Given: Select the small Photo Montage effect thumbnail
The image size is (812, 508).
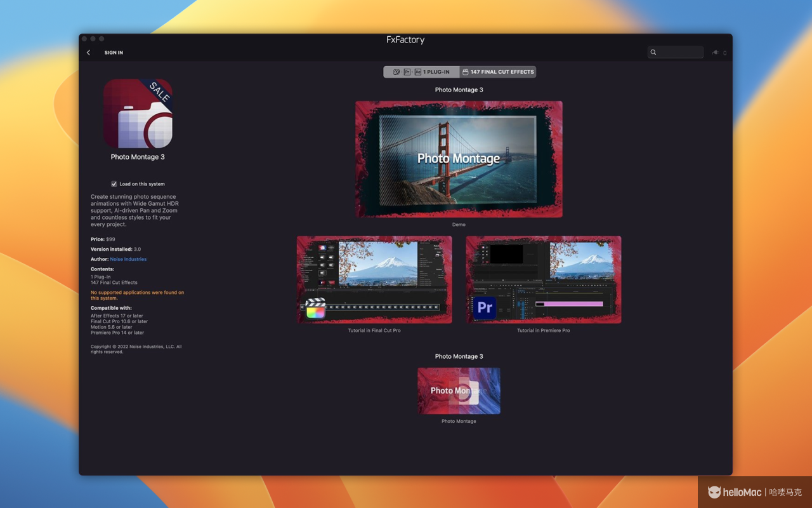Looking at the screenshot, I should pyautogui.click(x=459, y=391).
